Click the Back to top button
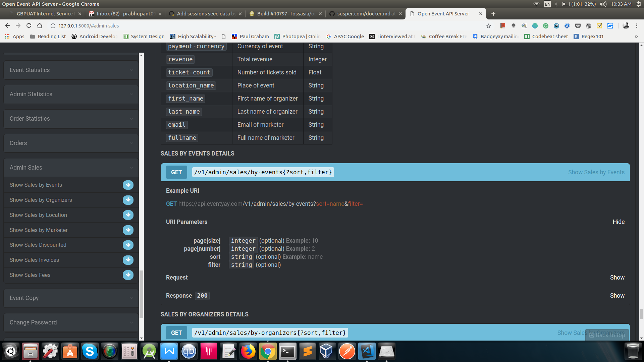 tap(607, 335)
